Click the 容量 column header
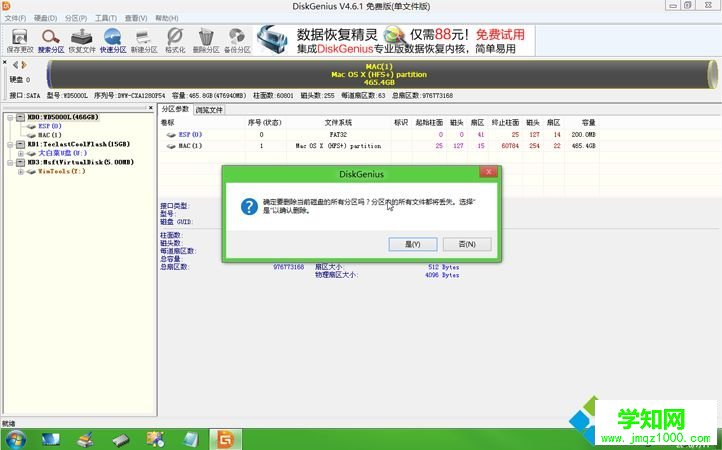Viewport: 722px width, 450px height. pos(588,123)
